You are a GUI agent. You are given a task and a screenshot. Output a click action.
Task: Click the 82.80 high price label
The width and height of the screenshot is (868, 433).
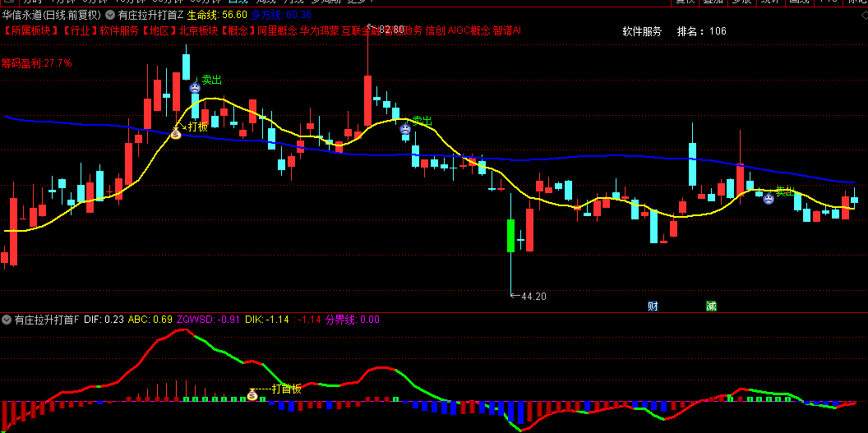[390, 28]
